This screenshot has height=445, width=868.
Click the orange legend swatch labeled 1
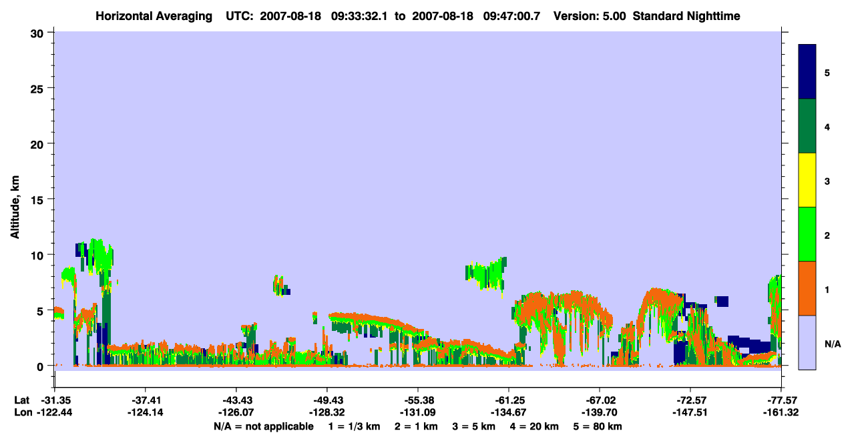[x=807, y=288]
